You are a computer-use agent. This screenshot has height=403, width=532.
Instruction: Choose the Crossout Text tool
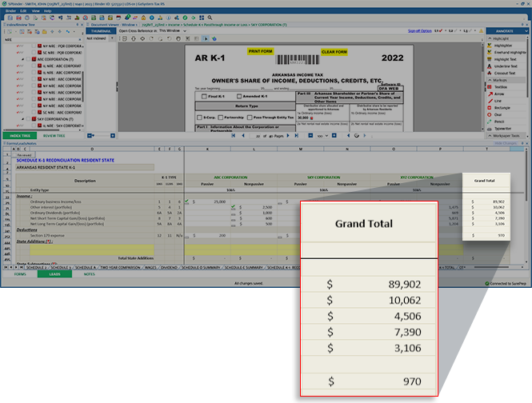505,73
